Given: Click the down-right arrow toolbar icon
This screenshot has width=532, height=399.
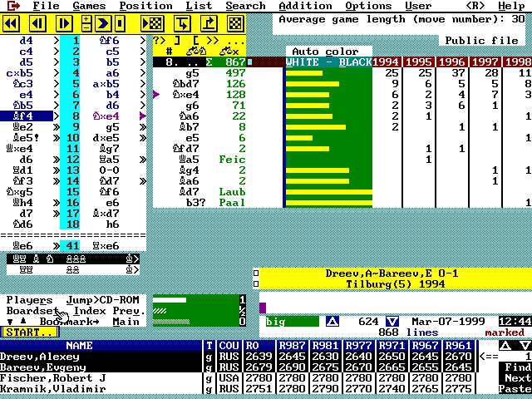Looking at the screenshot, I should tap(182, 23).
